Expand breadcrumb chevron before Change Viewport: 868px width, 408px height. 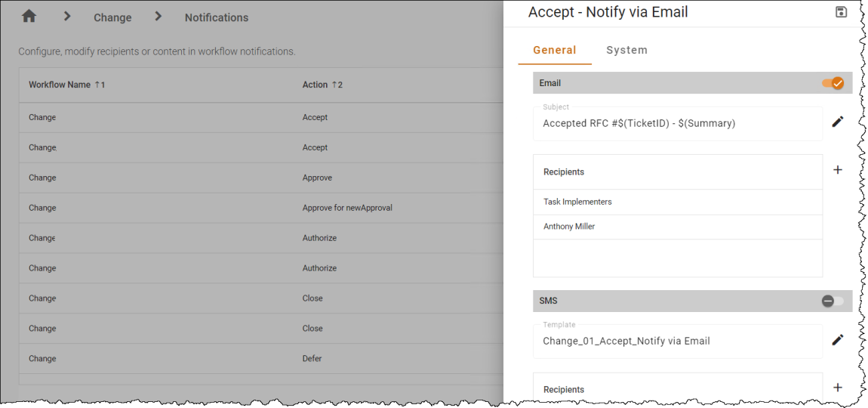click(67, 17)
